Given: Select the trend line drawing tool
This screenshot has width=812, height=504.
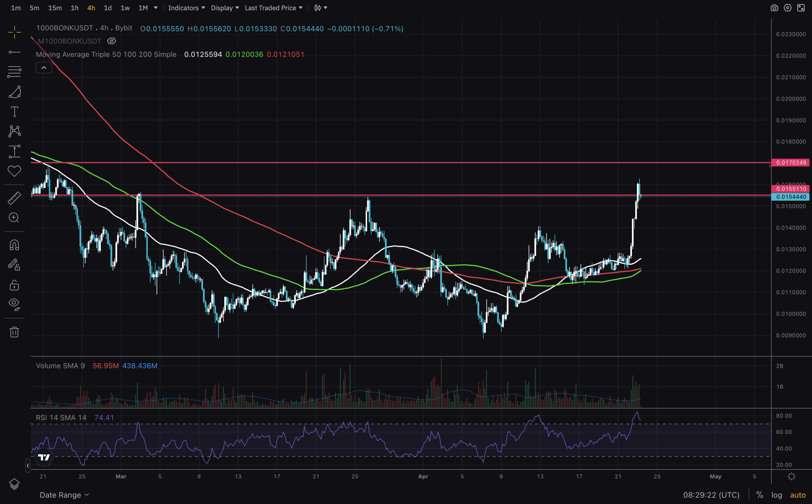Looking at the screenshot, I should click(x=14, y=52).
